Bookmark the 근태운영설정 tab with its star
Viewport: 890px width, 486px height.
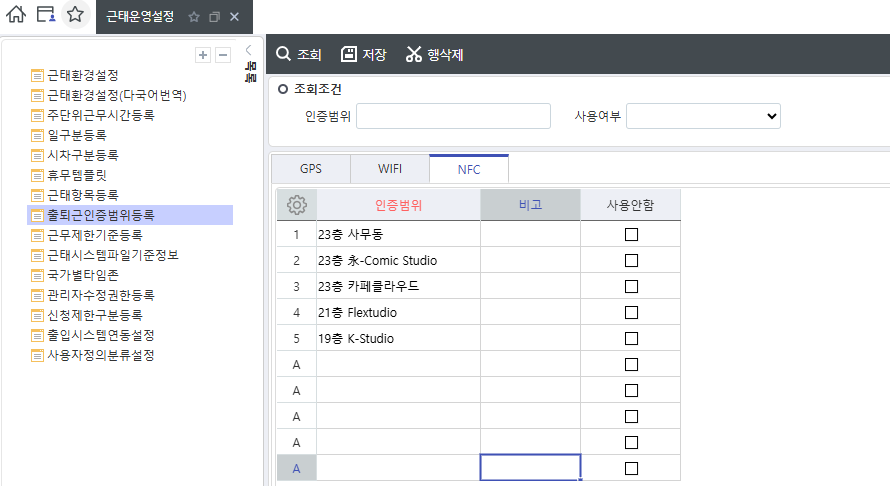coord(194,17)
